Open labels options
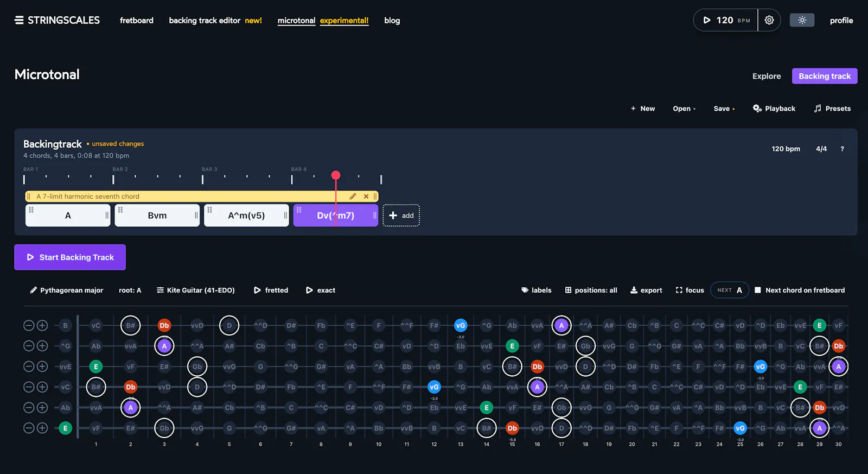The height and width of the screenshot is (474, 868). (x=537, y=290)
